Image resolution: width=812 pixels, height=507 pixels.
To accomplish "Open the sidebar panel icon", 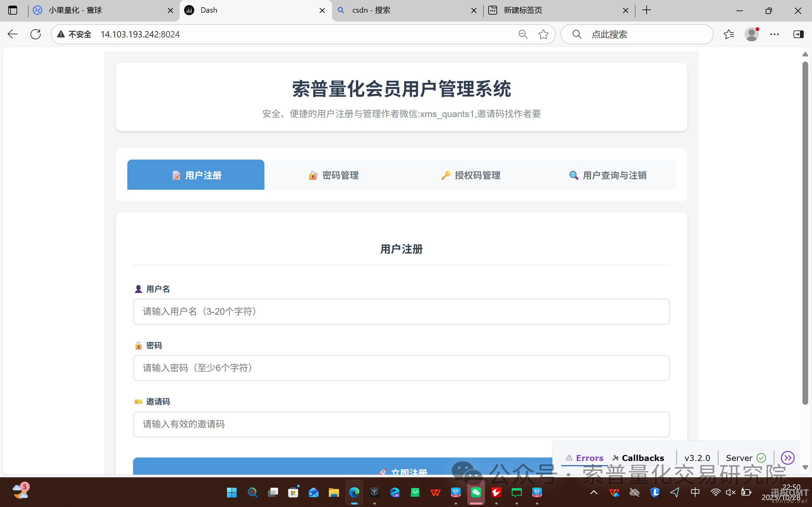I will coord(798,34).
